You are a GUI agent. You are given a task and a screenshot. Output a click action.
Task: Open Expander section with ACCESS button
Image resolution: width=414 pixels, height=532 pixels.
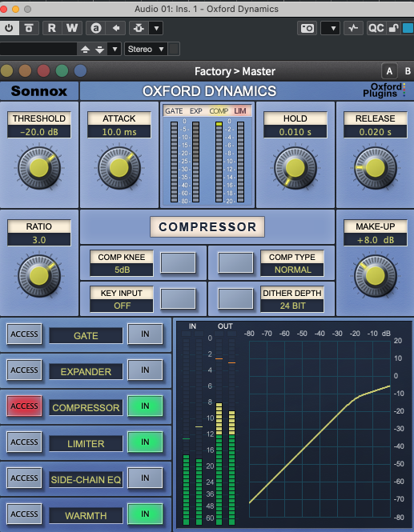(x=24, y=370)
